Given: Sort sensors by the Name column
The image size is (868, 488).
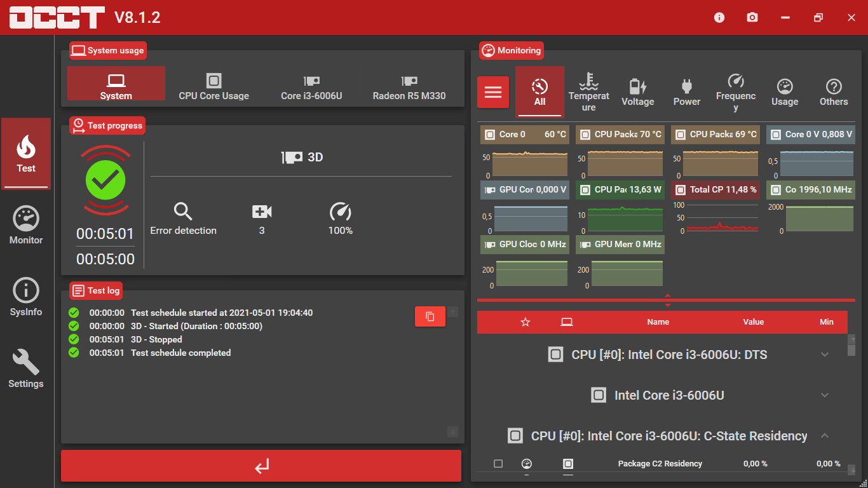Looking at the screenshot, I should (658, 322).
